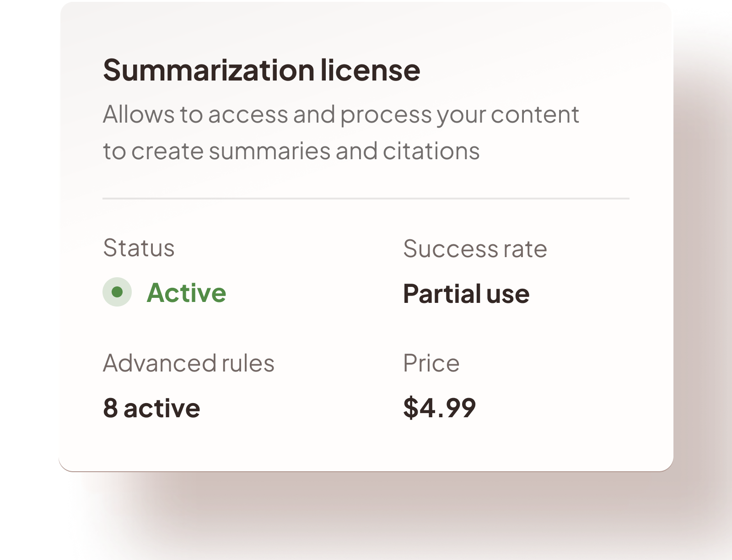Image resolution: width=732 pixels, height=560 pixels.
Task: Click the Summarization license card background
Action: [x=366, y=448]
